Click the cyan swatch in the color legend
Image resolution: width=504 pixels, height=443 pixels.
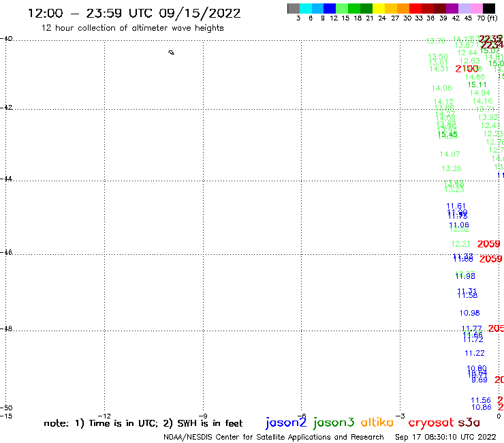[306, 8]
